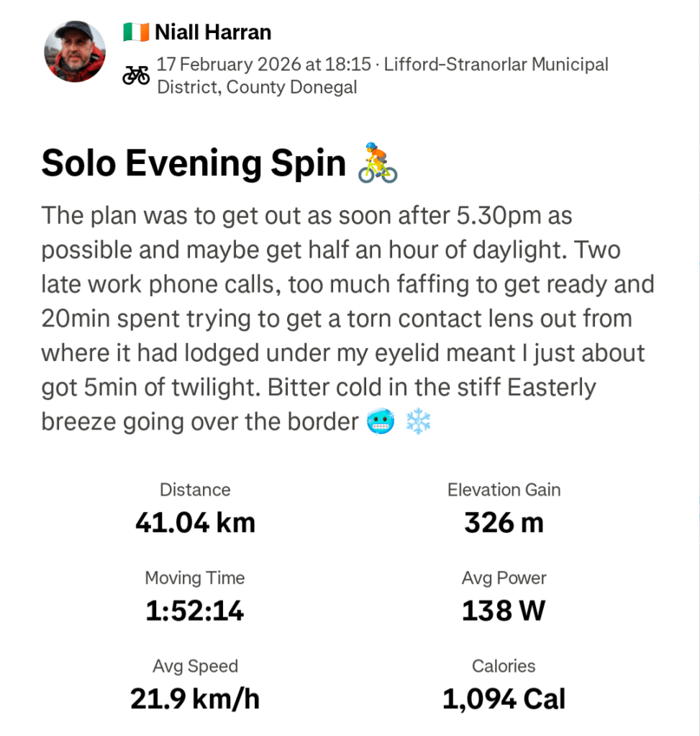Click Niall Harran's profile avatar photo
This screenshot has width=700, height=736.
pyautogui.click(x=76, y=52)
